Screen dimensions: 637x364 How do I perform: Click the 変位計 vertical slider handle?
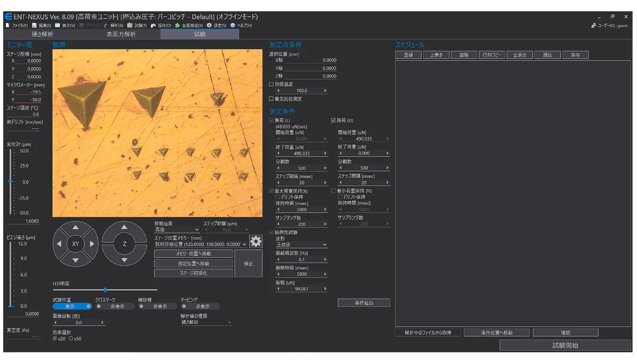point(10,181)
